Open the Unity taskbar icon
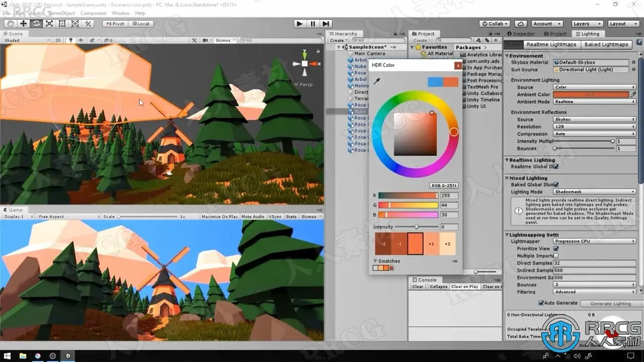The width and height of the screenshot is (644, 362). [68, 356]
